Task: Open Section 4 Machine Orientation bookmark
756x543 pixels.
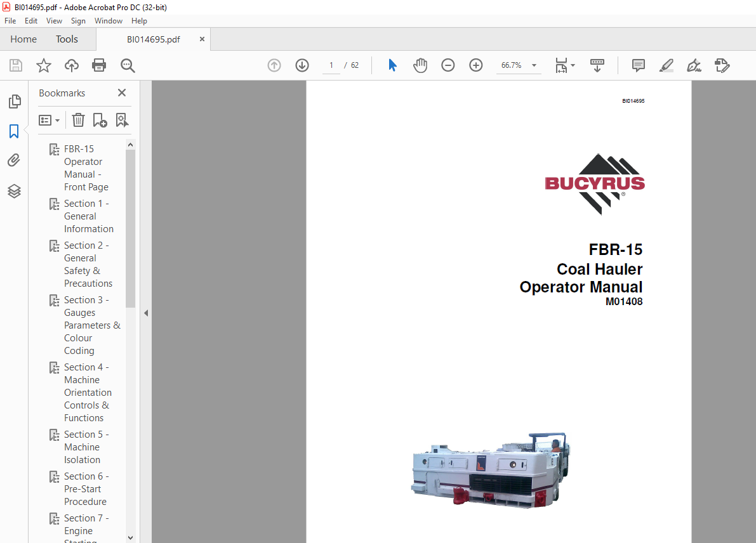Action: click(87, 392)
